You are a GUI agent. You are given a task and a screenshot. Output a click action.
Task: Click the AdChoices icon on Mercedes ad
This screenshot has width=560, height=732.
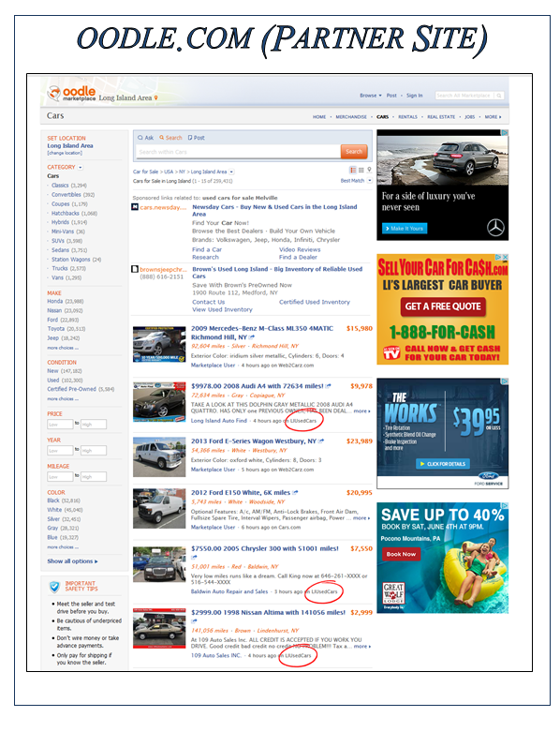click(505, 133)
